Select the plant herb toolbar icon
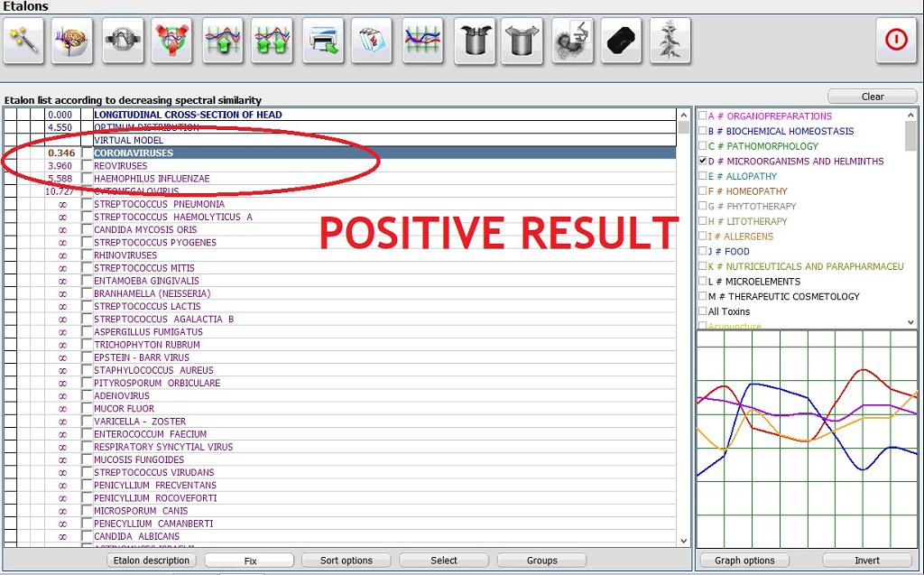The width and height of the screenshot is (924, 575). click(x=670, y=42)
